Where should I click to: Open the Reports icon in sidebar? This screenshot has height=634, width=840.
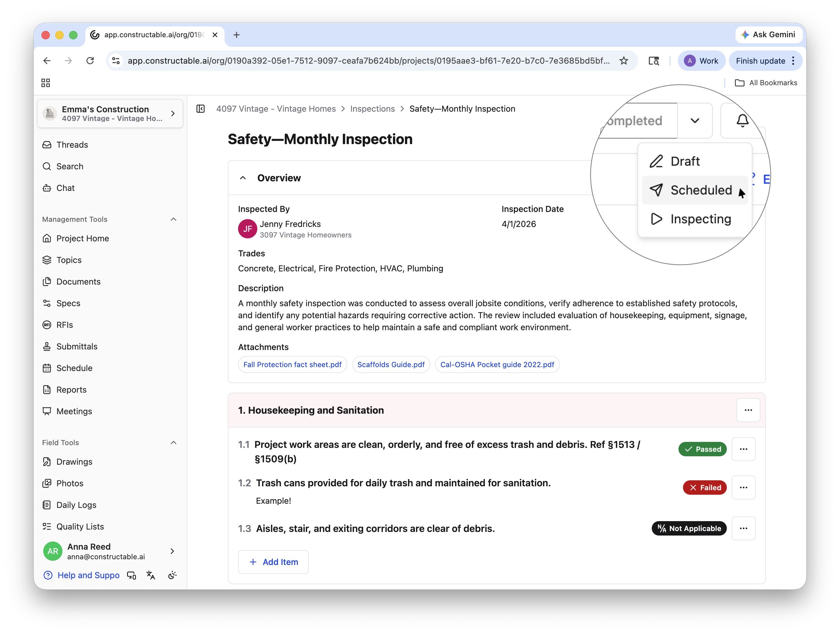pos(47,390)
